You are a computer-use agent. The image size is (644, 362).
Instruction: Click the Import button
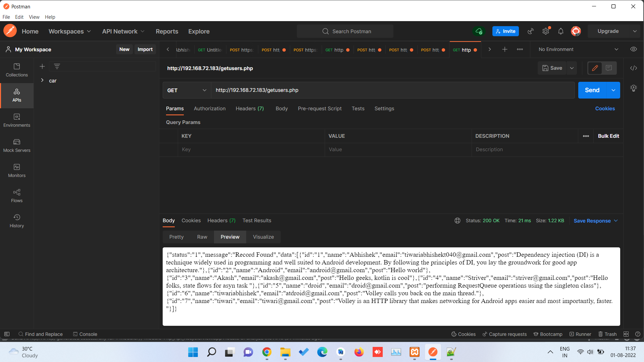pos(145,49)
